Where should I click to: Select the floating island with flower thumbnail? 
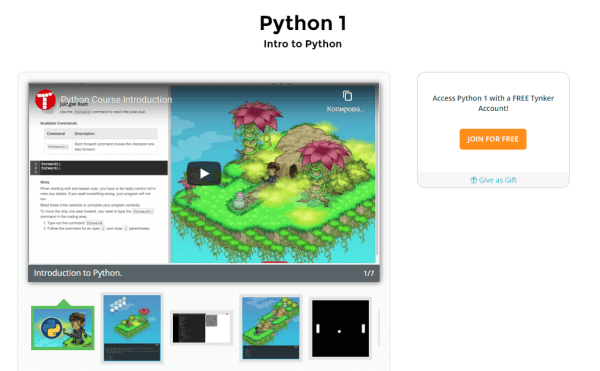[132, 328]
